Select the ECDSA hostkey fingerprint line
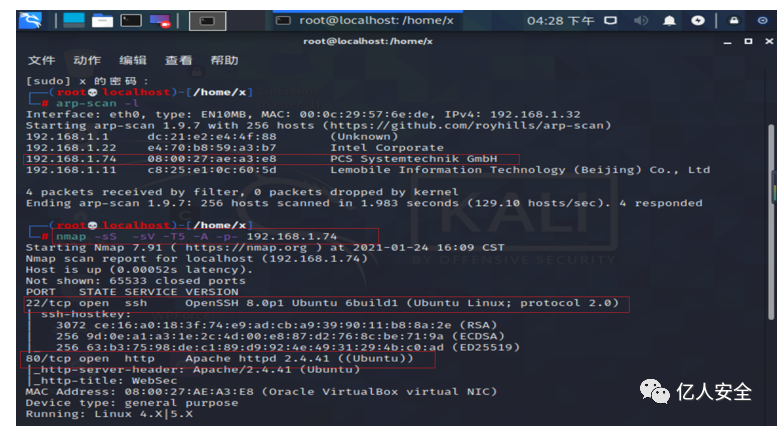 pos(280,336)
